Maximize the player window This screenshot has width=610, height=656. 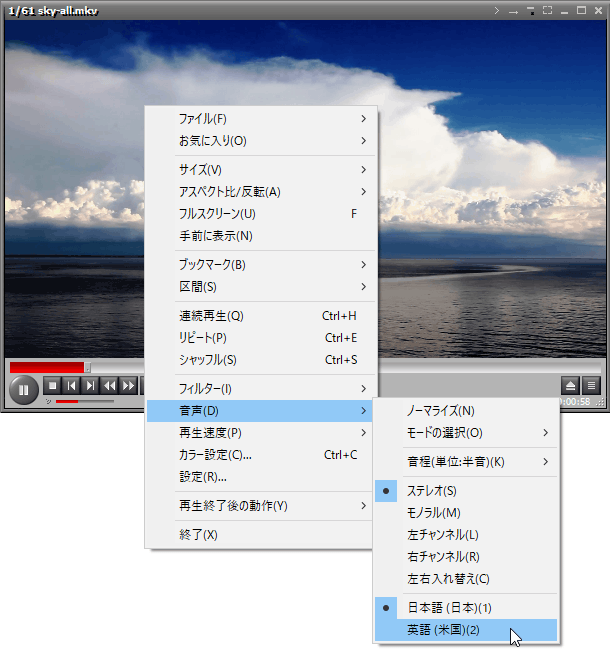pyautogui.click(x=581, y=10)
